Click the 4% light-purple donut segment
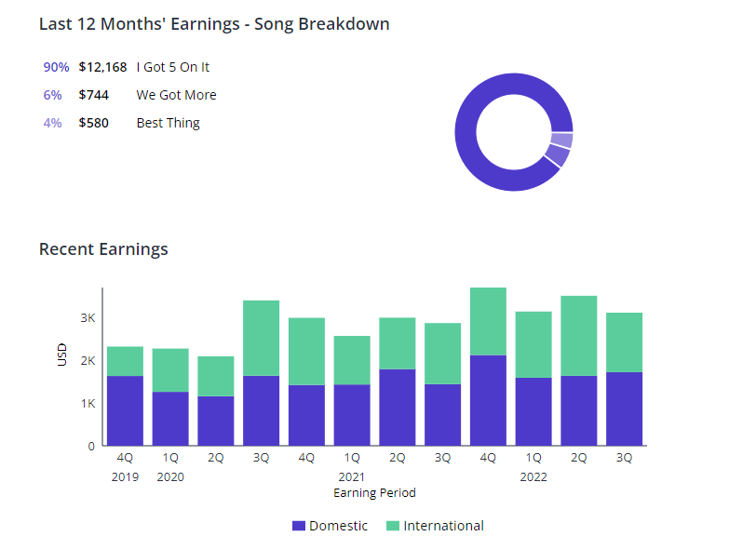Screen dimensions: 756x536 562,141
